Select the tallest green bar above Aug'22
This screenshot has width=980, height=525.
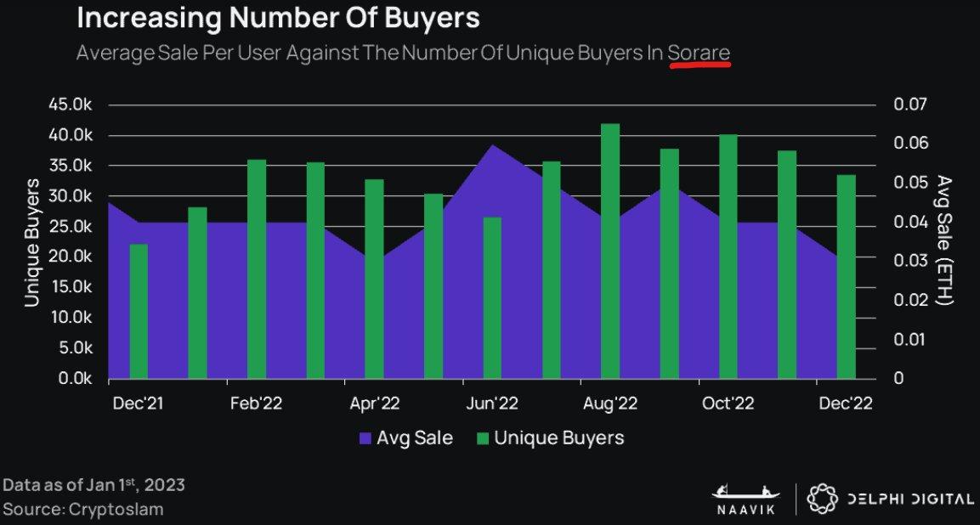[x=609, y=251]
